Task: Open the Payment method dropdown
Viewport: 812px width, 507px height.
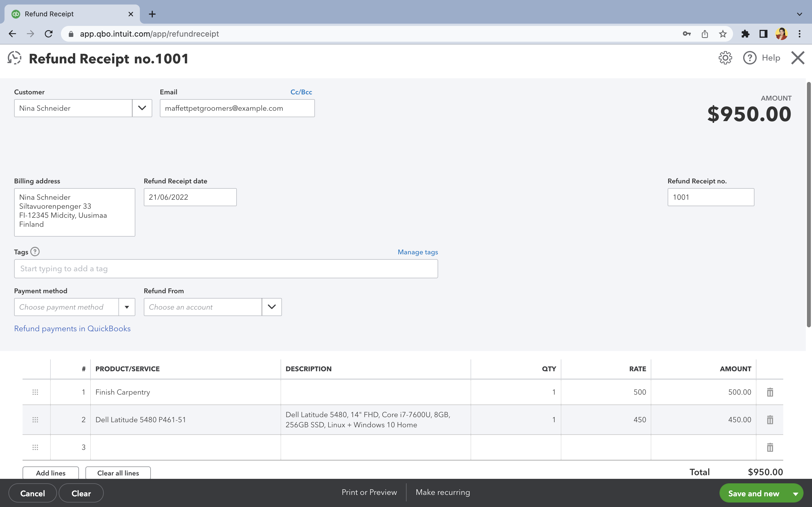Action: (127, 307)
